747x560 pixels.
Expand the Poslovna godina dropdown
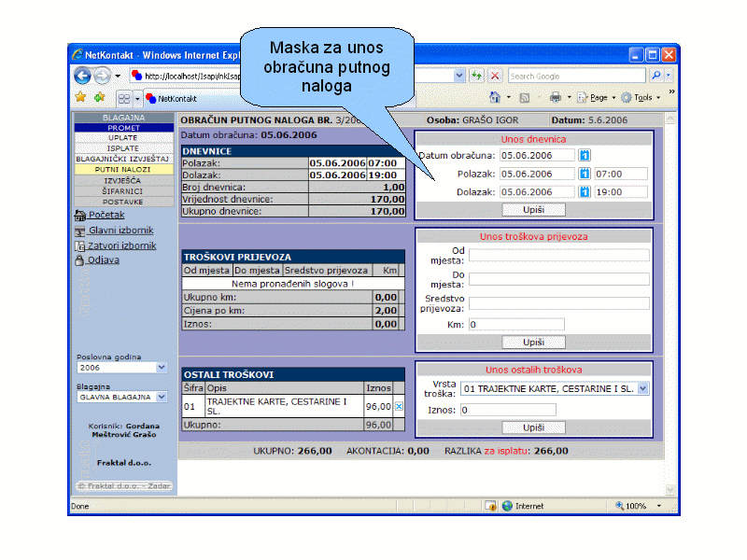pyautogui.click(x=161, y=368)
